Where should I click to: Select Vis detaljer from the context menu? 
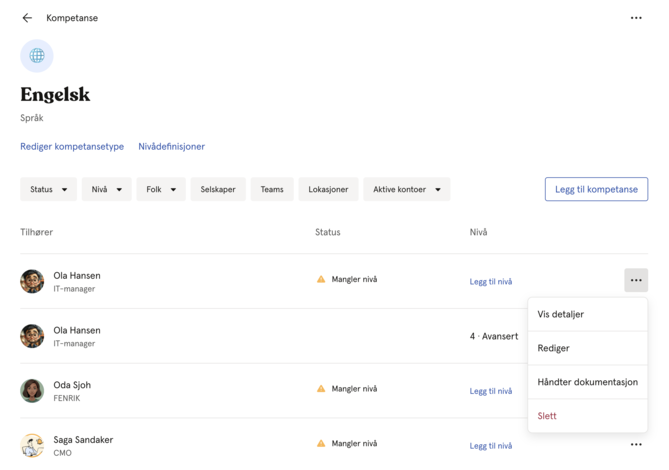tap(588, 314)
